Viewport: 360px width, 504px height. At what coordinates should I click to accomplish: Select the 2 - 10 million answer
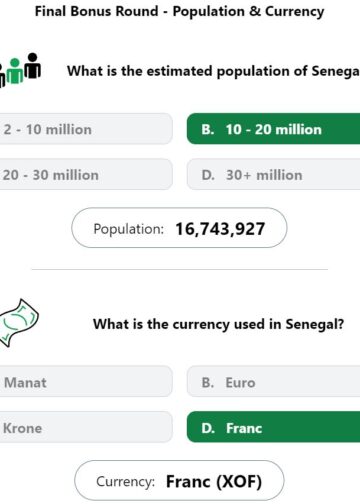coord(86,129)
